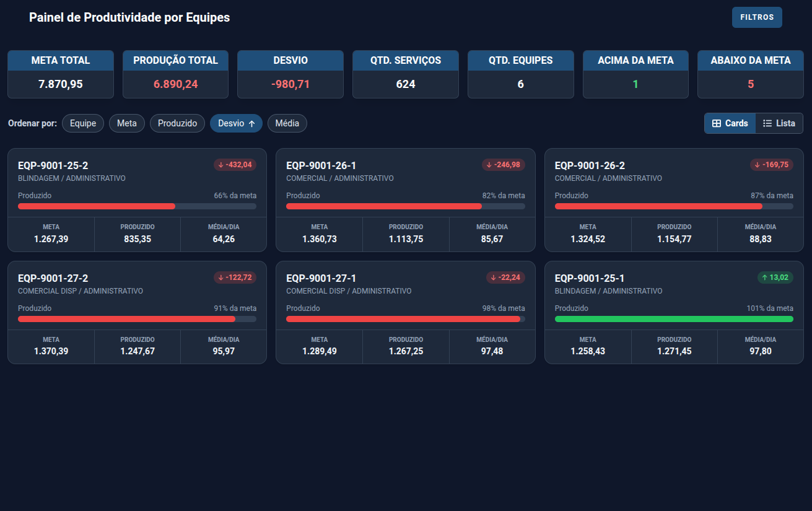Click the -122,72 deviation badge
Screen dimensions: 812x511
[x=235, y=277]
